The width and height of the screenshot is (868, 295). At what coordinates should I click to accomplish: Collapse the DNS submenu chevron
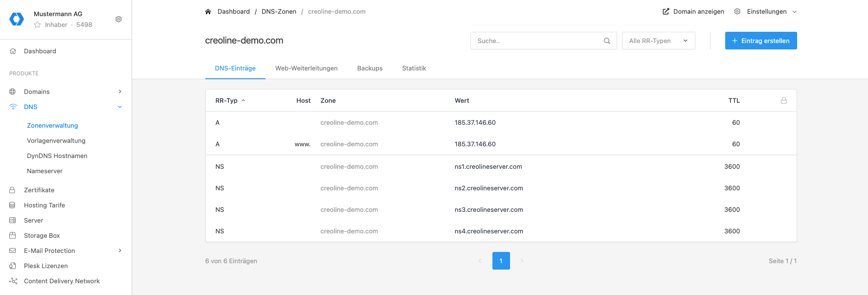pyautogui.click(x=120, y=107)
